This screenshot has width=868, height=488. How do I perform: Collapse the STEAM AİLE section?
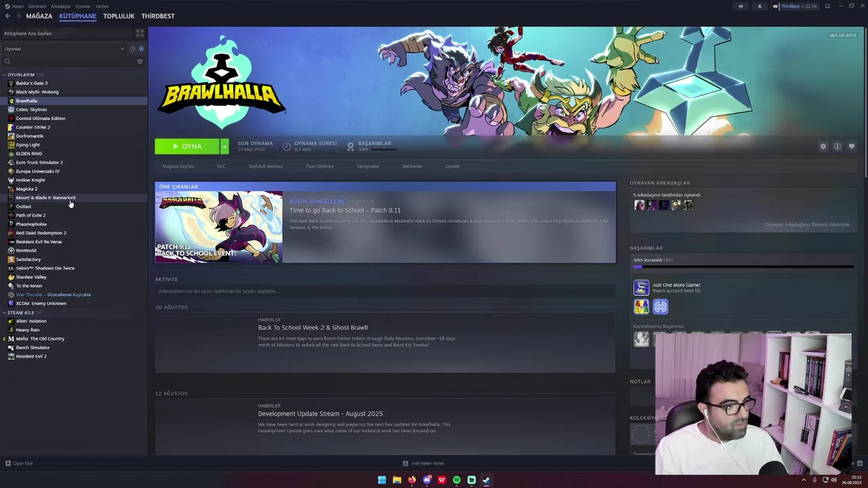tap(5, 312)
